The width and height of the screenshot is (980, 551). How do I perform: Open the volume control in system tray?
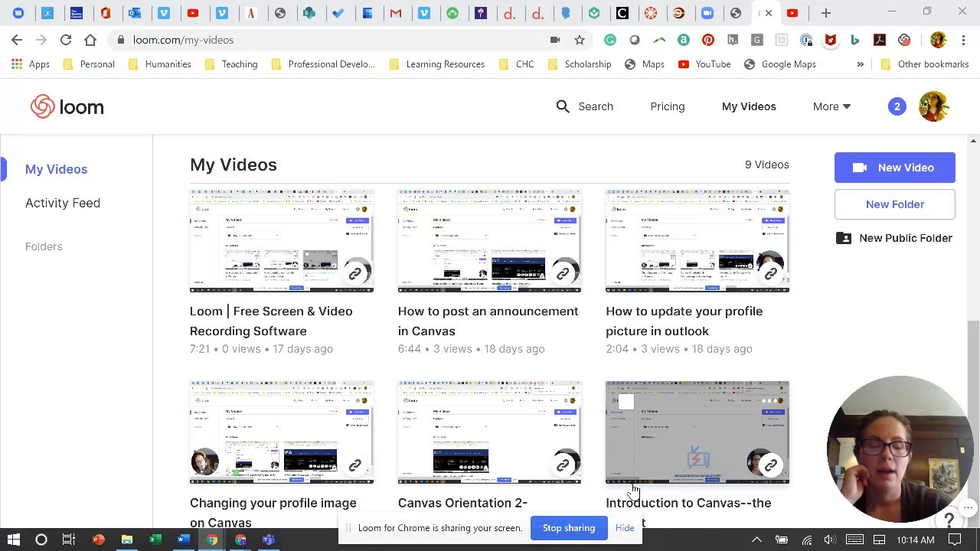coord(830,540)
